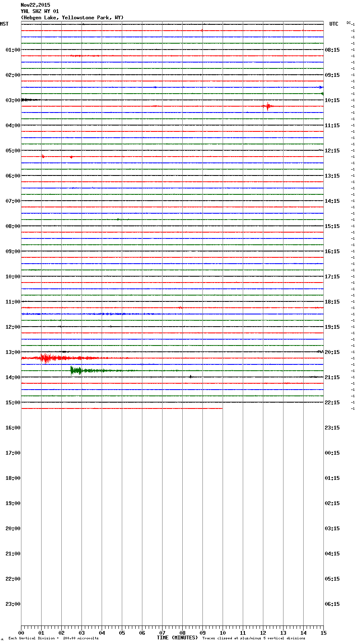Click the "06:15" UTC time label

[332, 604]
